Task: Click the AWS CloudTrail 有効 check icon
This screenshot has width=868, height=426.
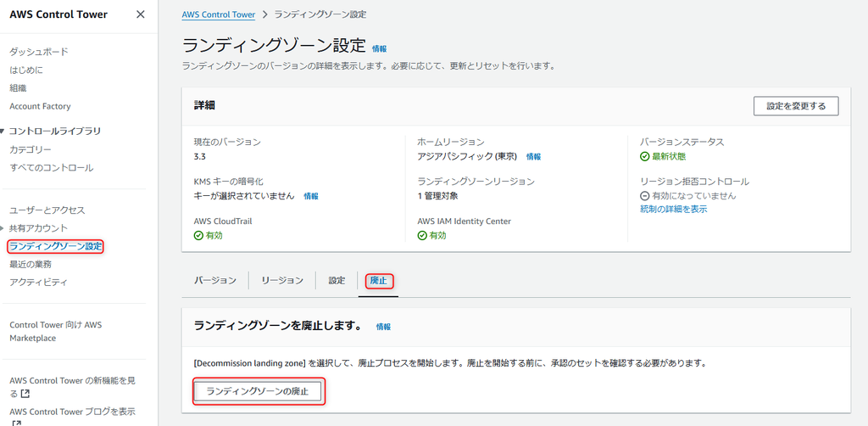Action: 198,235
